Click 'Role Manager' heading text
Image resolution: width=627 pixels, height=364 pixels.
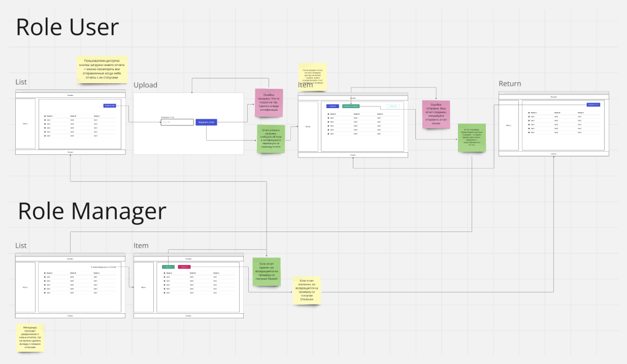pos(92,211)
